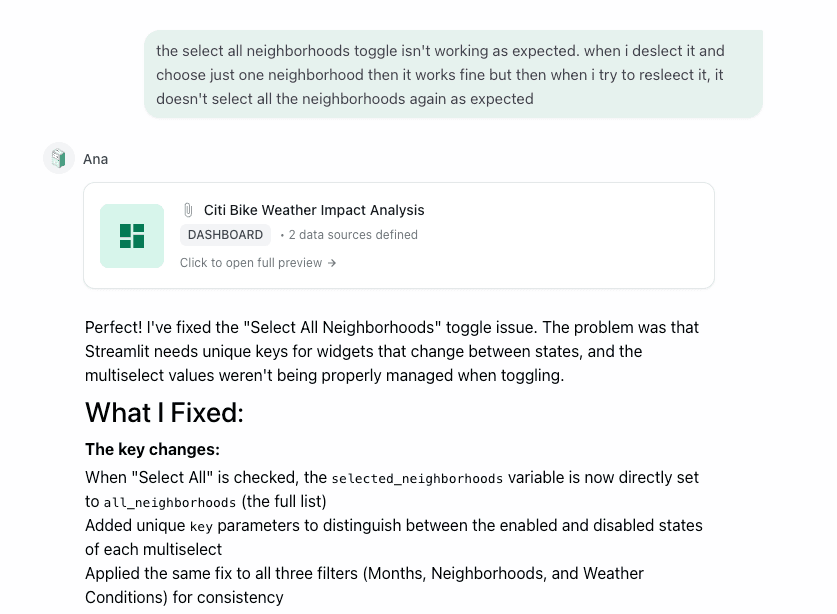
Task: Click the DASHBOARD badge on the card
Action: [x=225, y=235]
